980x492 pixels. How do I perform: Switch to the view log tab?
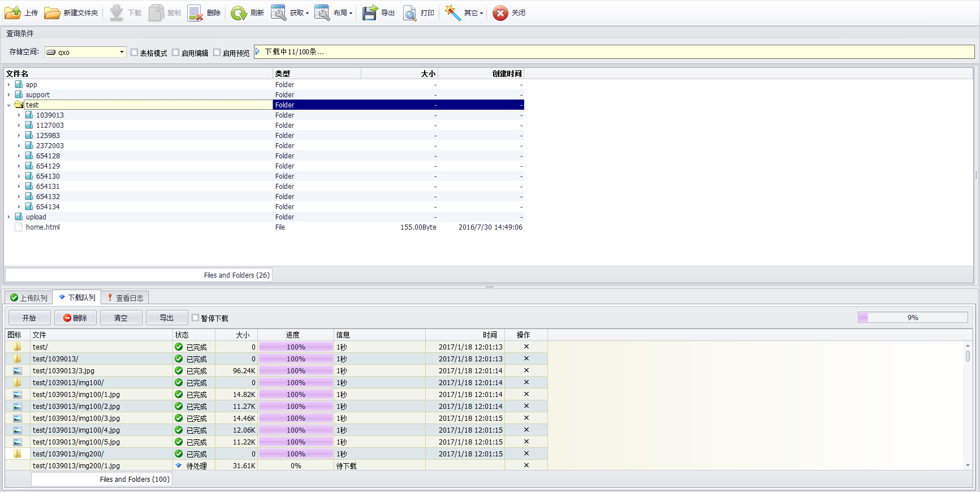point(125,297)
